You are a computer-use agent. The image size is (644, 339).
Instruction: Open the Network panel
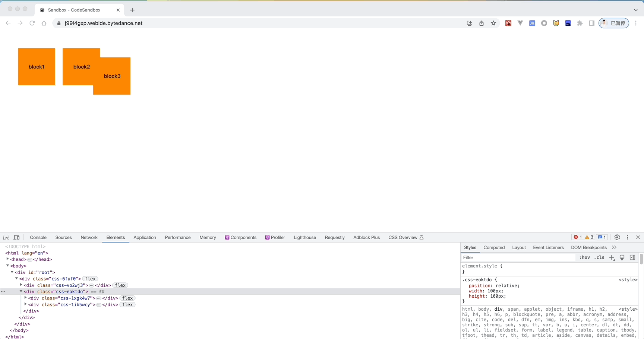(89, 237)
